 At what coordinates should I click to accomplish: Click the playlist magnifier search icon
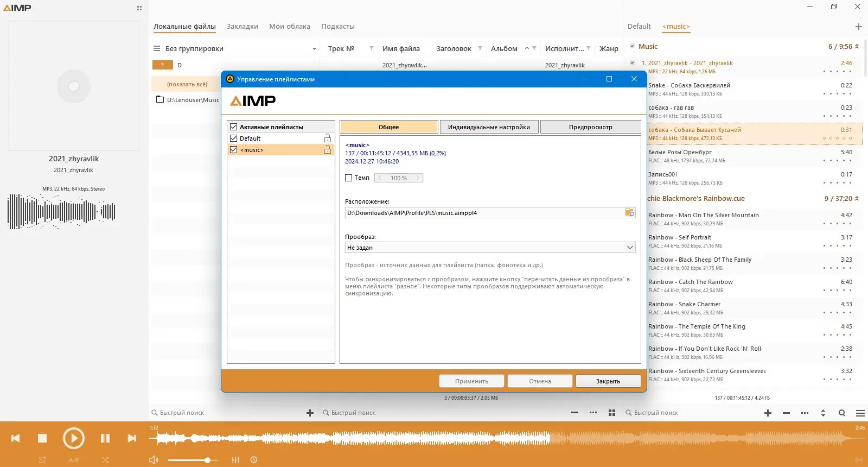point(842,413)
